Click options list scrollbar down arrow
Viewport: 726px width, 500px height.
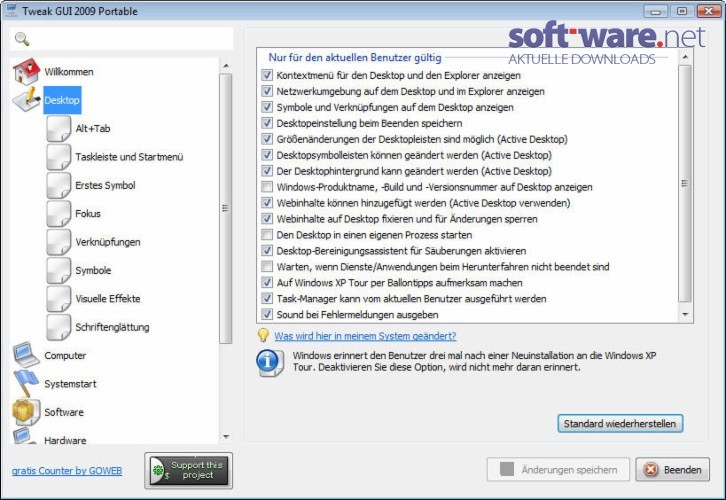tap(685, 314)
